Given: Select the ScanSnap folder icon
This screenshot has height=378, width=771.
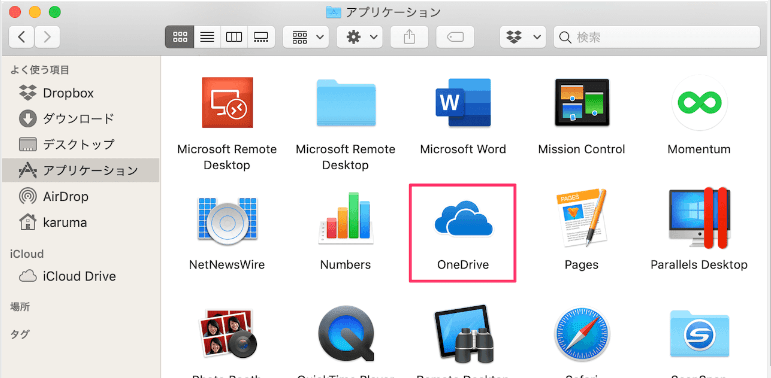Looking at the screenshot, I should point(699,334).
